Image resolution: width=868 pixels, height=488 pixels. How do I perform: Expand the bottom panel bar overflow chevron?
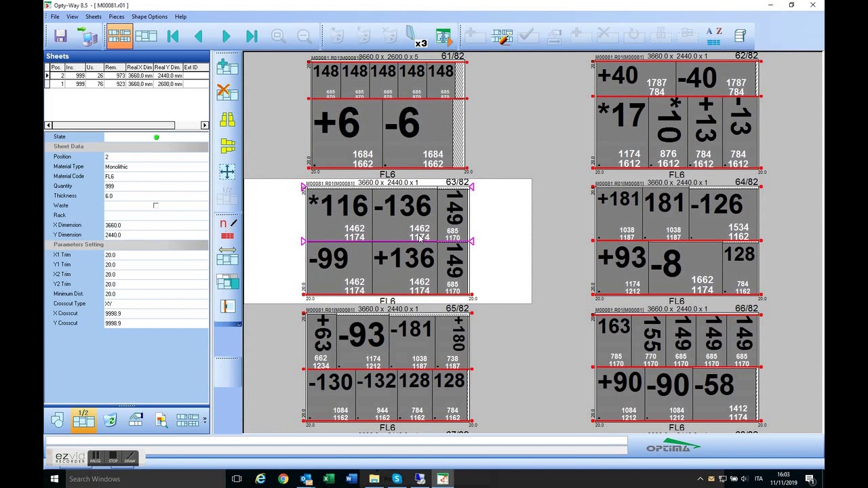(x=205, y=421)
